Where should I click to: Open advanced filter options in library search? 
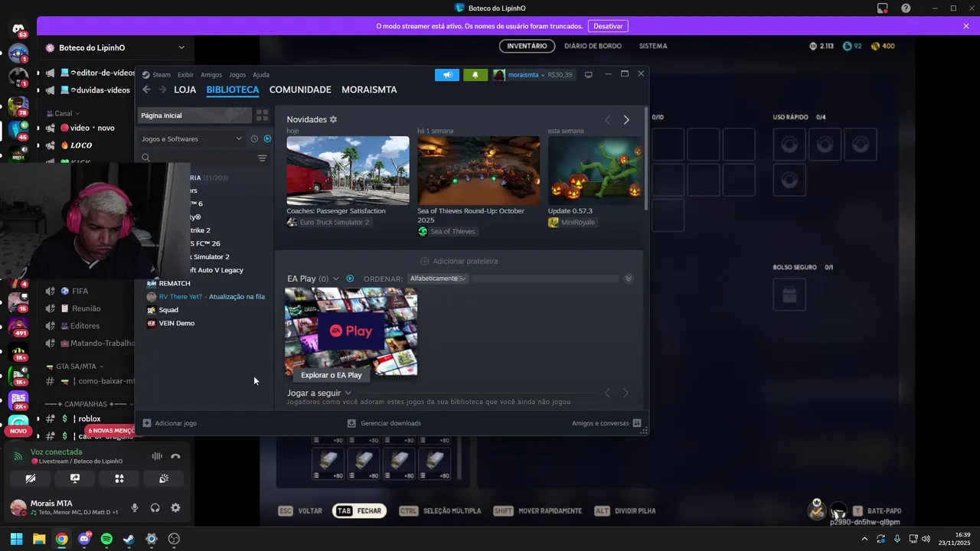click(x=262, y=158)
